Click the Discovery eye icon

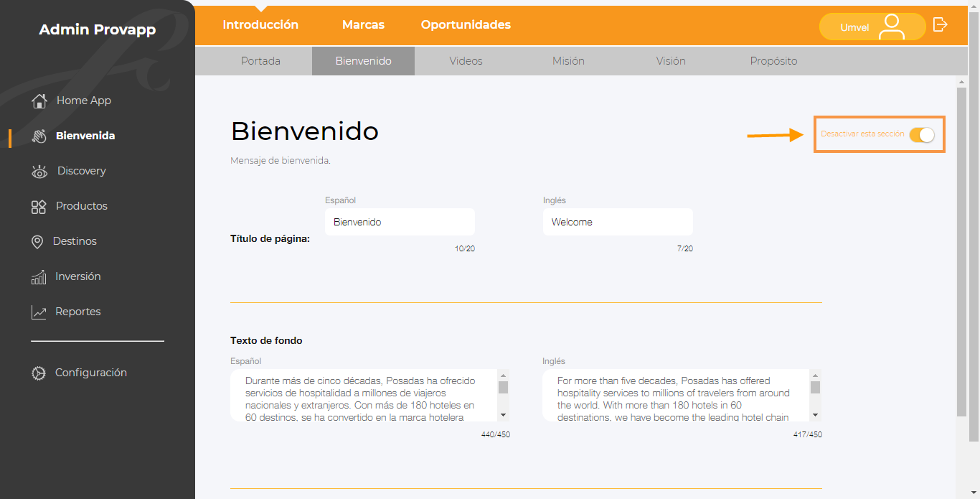coord(39,172)
